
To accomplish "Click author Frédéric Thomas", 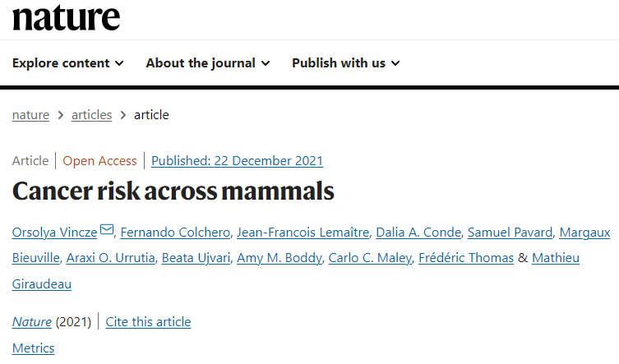I will pyautogui.click(x=466, y=258).
